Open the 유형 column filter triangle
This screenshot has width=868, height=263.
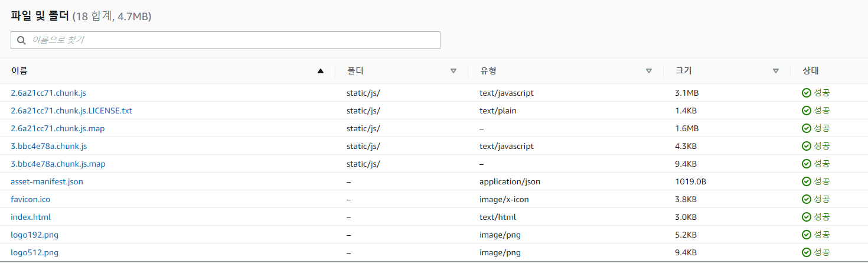point(649,71)
